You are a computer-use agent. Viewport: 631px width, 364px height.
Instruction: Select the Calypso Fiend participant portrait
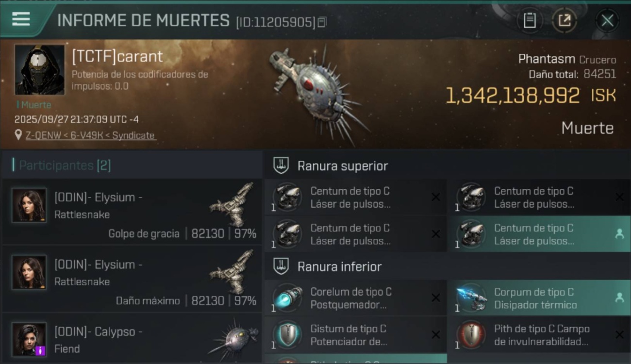coord(29,339)
